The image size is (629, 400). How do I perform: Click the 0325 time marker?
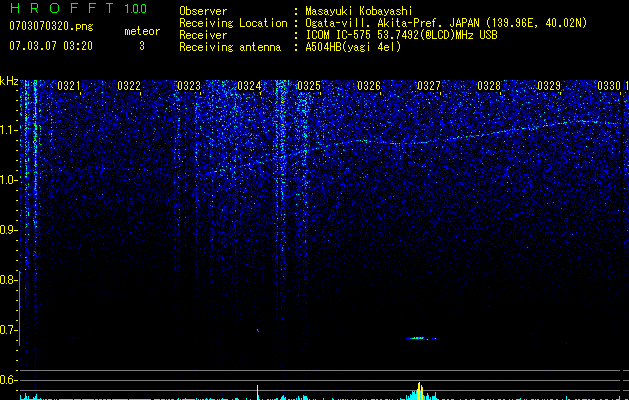309,86
